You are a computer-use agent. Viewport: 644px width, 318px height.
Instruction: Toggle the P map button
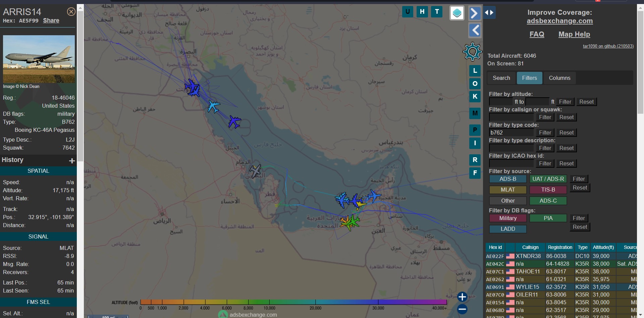pyautogui.click(x=475, y=130)
